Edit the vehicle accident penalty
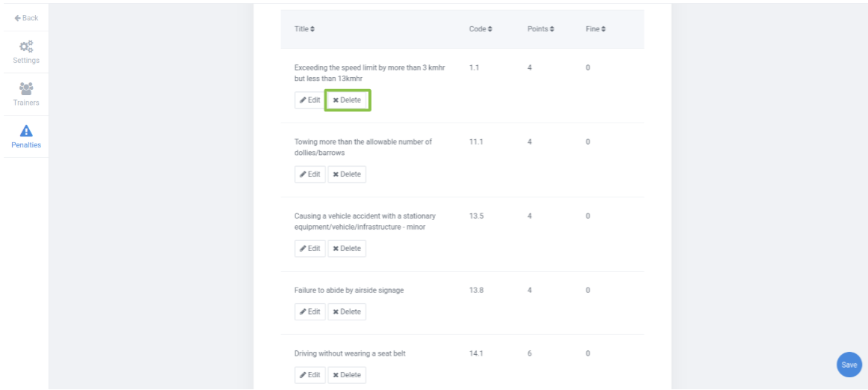Viewport: 868px width, 390px height. point(310,249)
